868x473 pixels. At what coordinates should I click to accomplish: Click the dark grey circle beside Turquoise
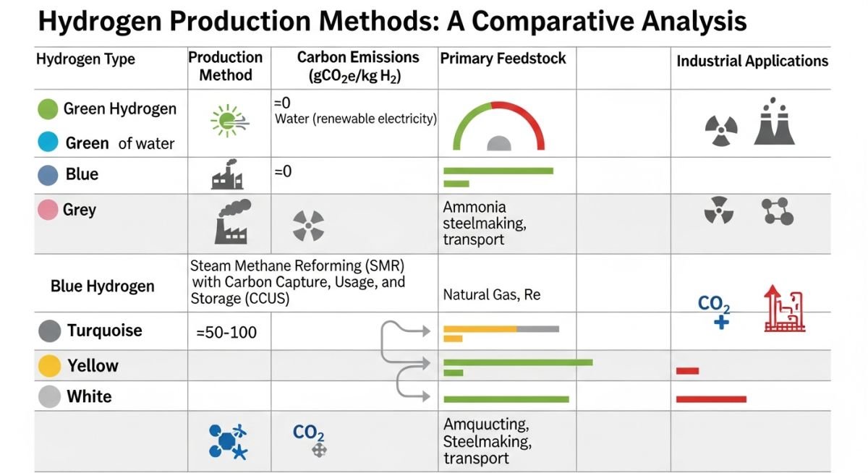click(x=49, y=331)
